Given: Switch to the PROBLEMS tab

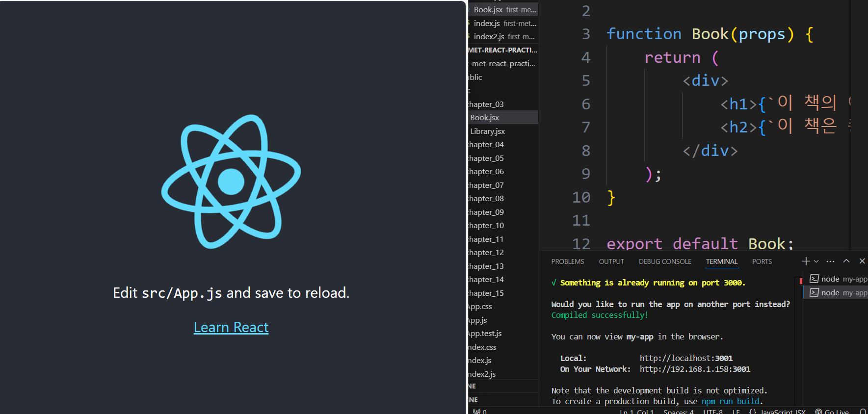Looking at the screenshot, I should coord(568,261).
